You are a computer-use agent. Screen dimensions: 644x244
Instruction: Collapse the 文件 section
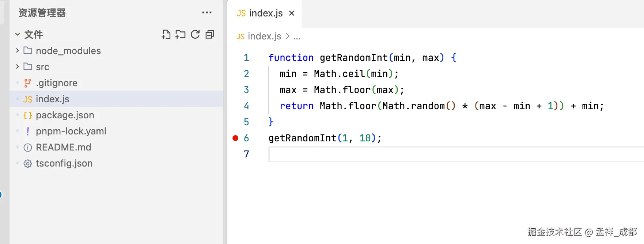point(18,35)
